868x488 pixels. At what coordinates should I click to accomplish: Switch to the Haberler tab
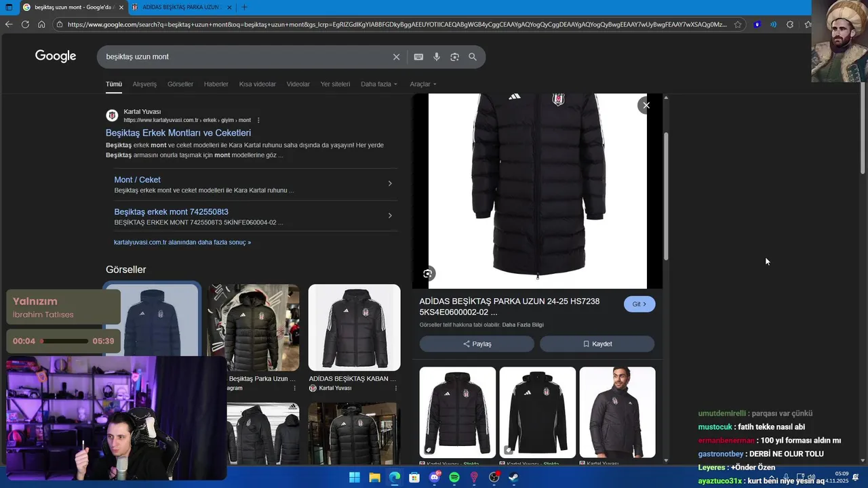coord(216,84)
